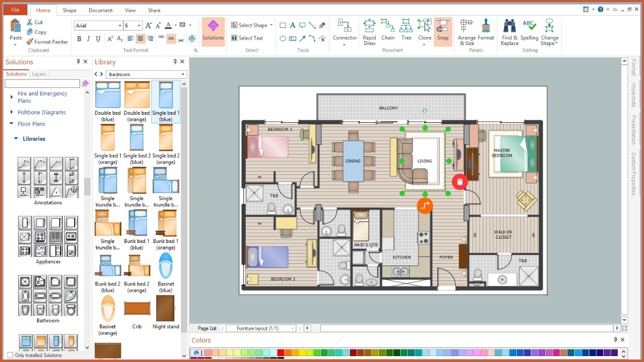Activate Rapid Draw mode
This screenshot has height=362, width=644.
click(x=369, y=31)
